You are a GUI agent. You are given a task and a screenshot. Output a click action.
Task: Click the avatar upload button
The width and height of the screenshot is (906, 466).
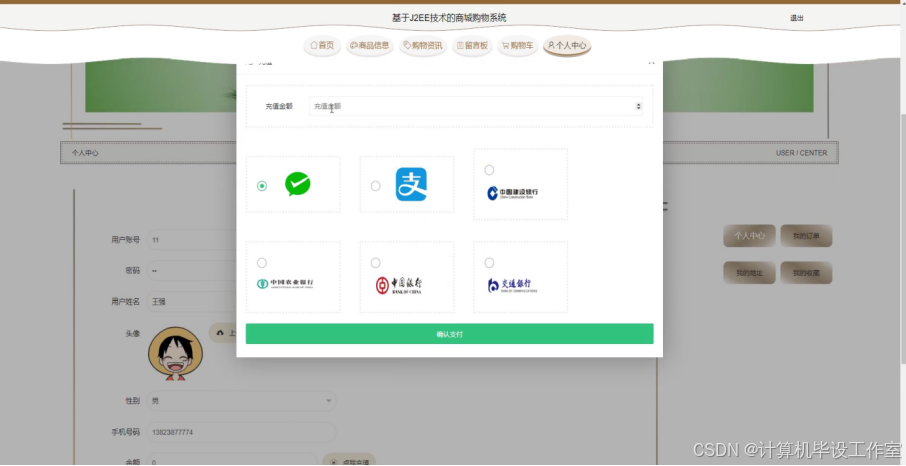[x=223, y=333]
